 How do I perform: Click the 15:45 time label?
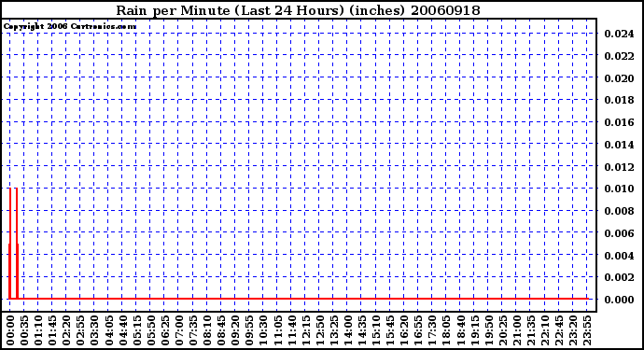click(390, 330)
